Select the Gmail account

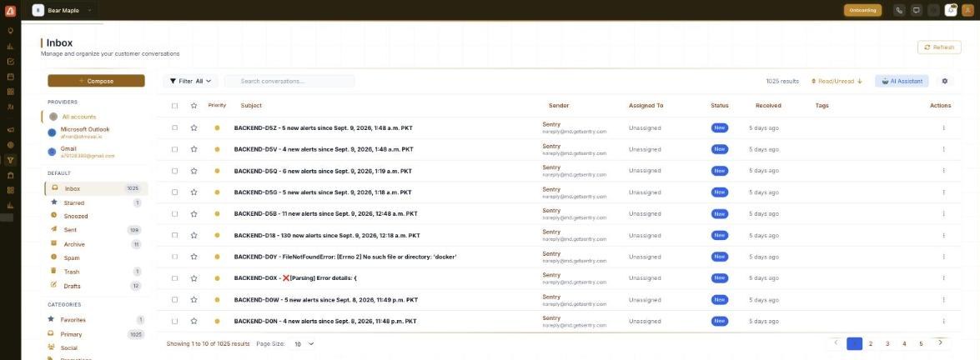coord(96,152)
